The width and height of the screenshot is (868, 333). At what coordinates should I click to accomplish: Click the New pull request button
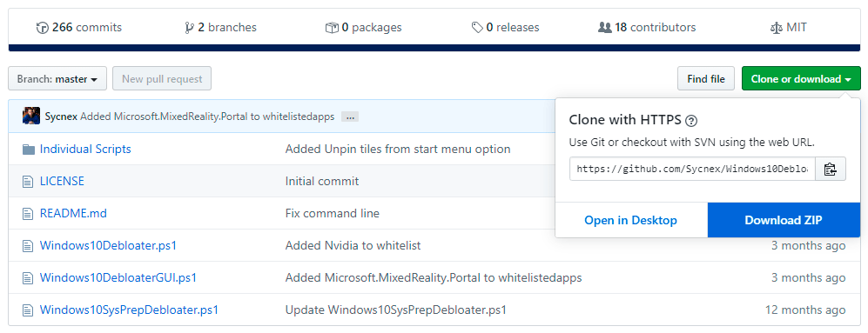(x=162, y=78)
